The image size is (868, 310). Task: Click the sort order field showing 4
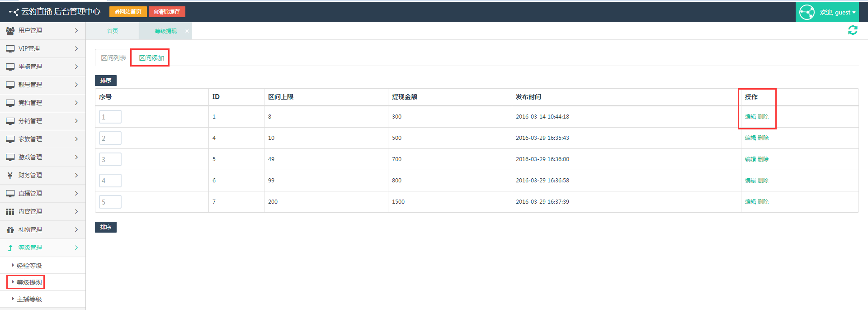pos(110,181)
